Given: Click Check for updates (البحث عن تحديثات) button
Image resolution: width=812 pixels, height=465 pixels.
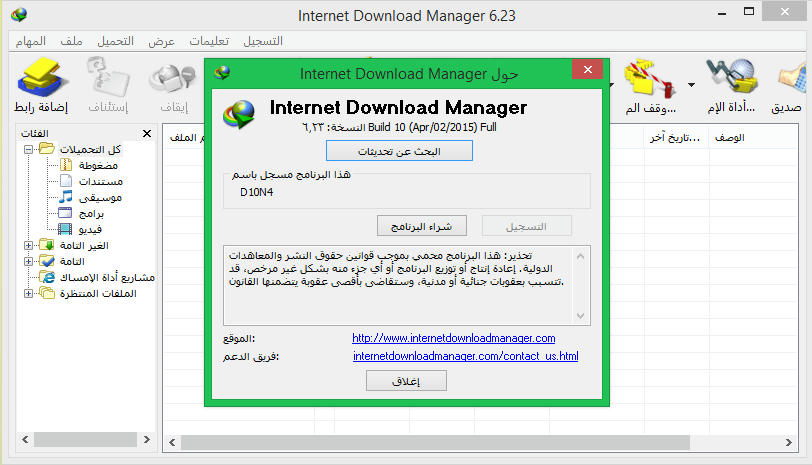Looking at the screenshot, I should click(x=399, y=151).
